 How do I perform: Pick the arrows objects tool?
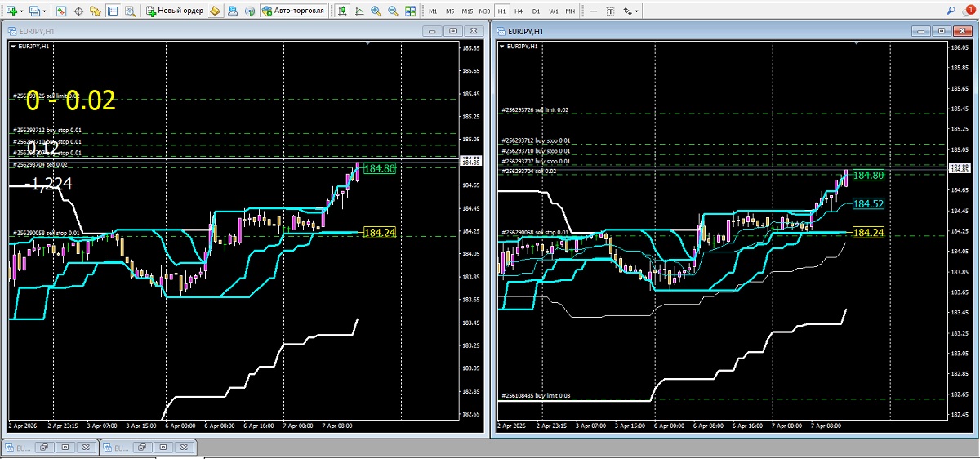coord(627,11)
